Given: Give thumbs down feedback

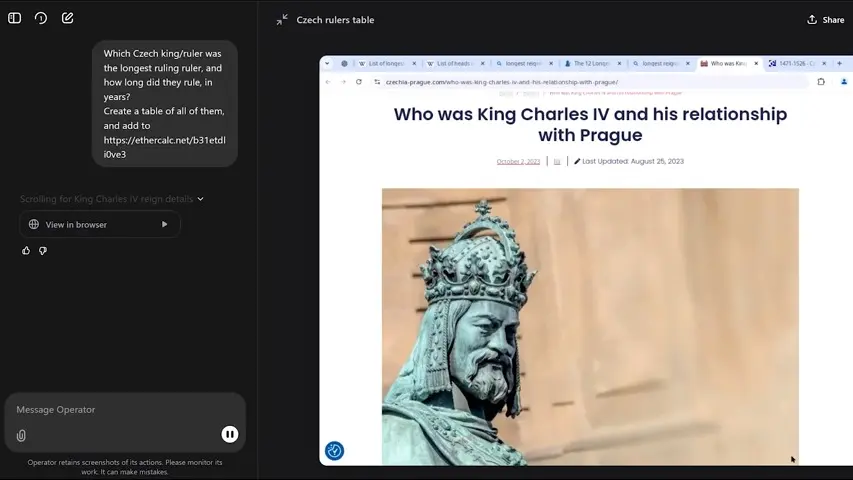Looking at the screenshot, I should coord(42,251).
